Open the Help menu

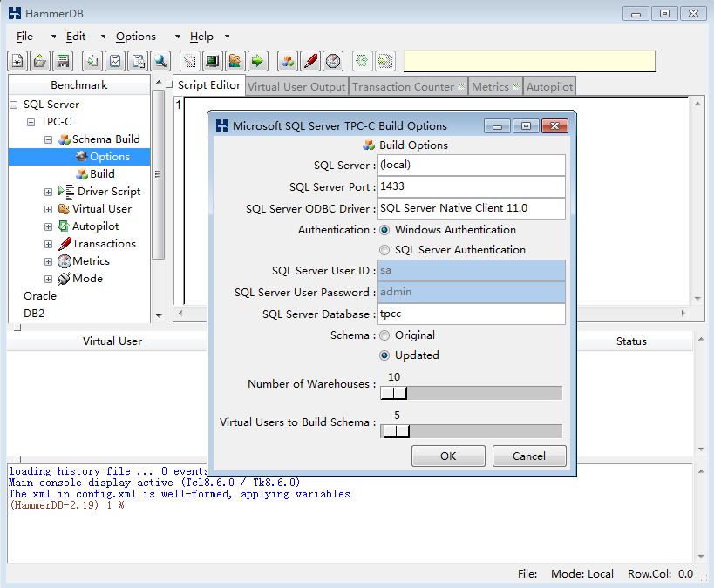(x=201, y=37)
